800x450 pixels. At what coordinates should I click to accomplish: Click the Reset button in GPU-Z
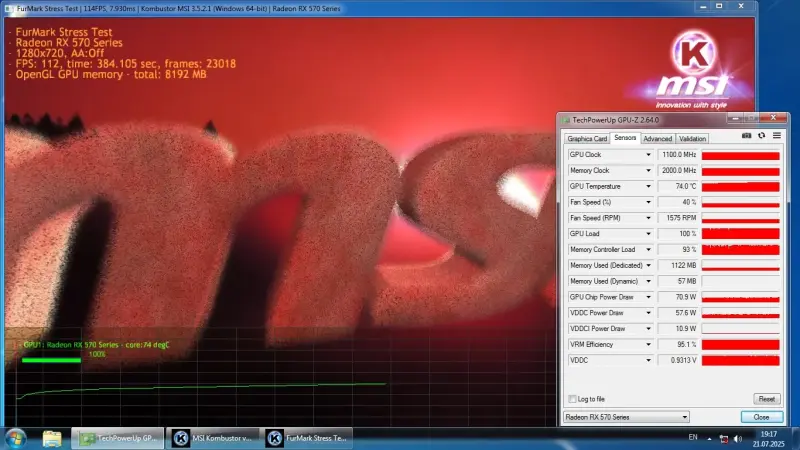tap(766, 399)
